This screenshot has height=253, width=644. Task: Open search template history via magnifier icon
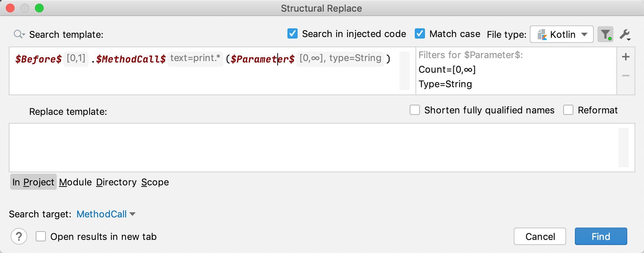pyautogui.click(x=19, y=35)
